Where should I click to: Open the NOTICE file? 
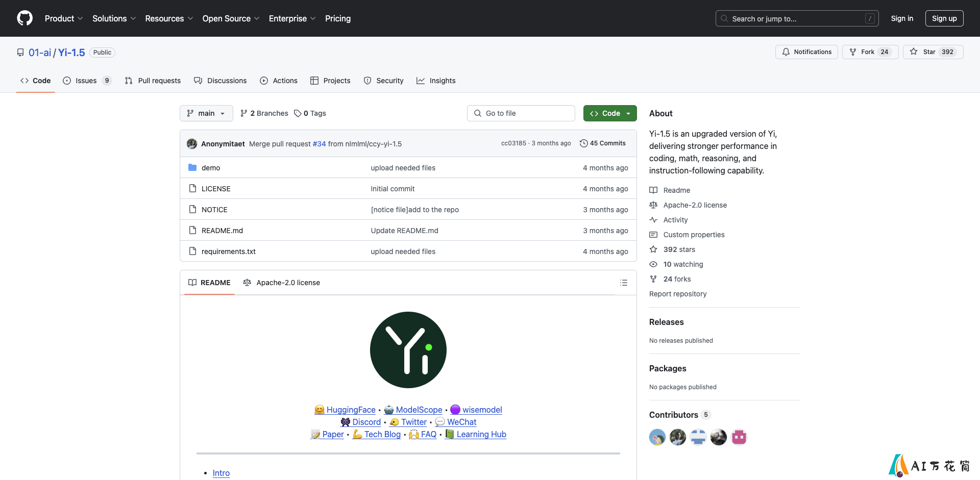click(214, 210)
